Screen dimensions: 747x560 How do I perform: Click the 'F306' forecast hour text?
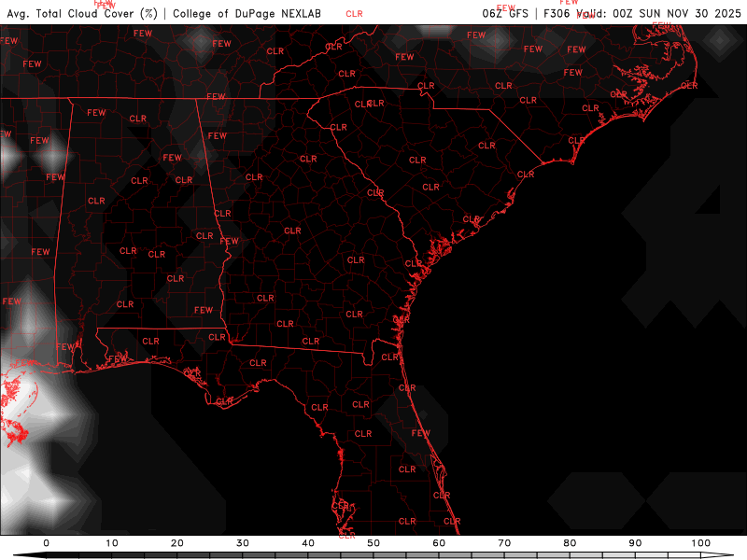click(557, 13)
